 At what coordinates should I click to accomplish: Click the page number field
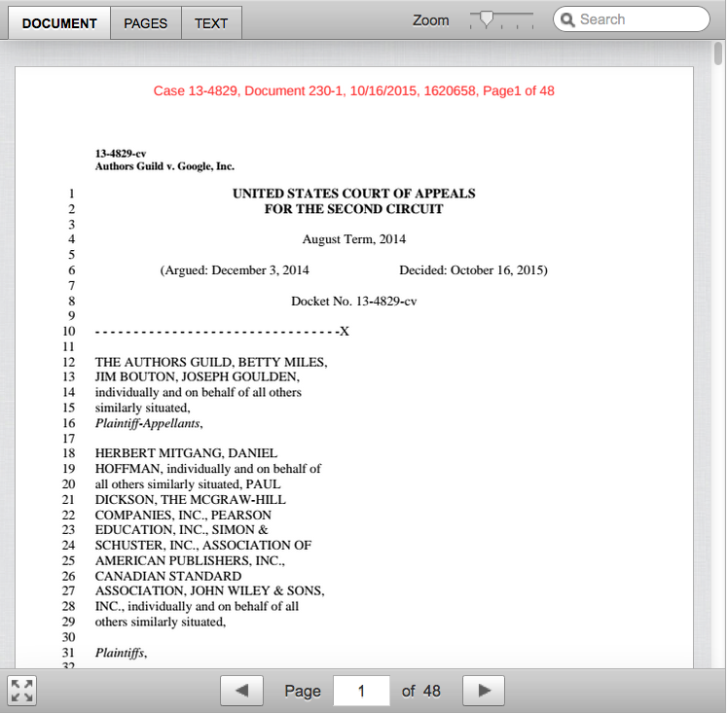(x=361, y=691)
